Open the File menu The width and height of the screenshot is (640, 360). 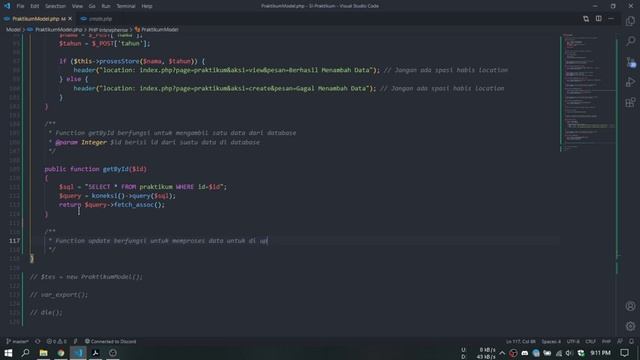point(20,6)
